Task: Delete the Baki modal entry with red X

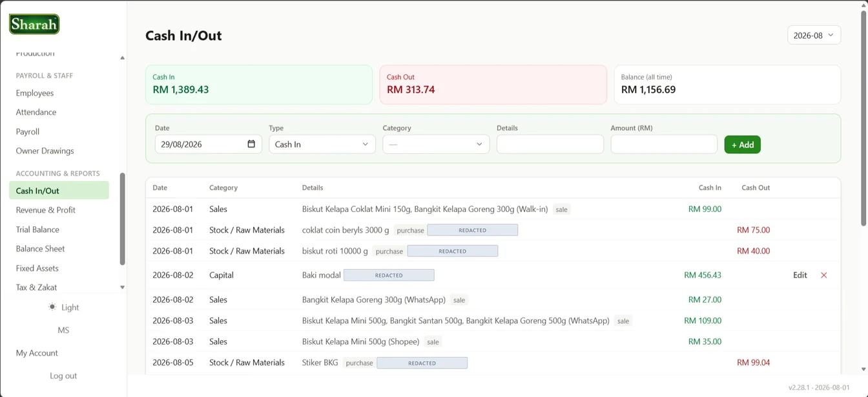Action: (x=823, y=275)
